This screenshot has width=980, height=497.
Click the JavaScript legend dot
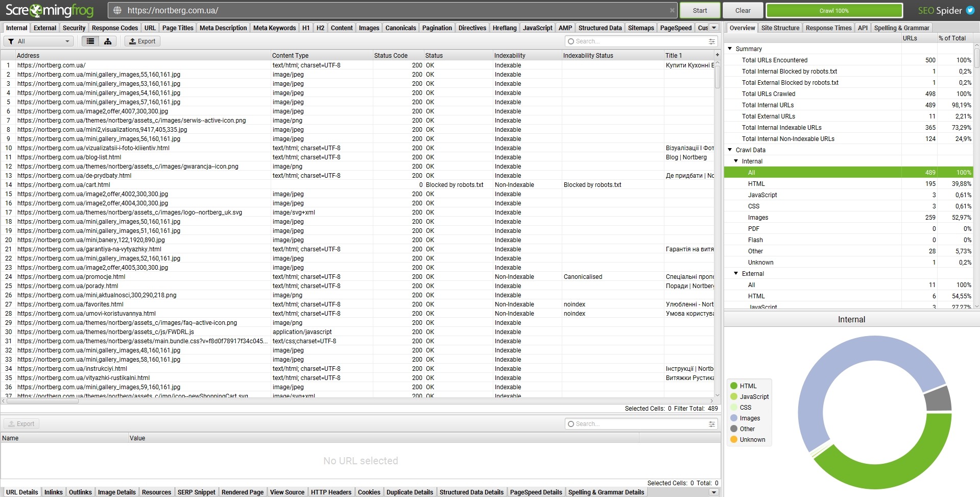(734, 396)
